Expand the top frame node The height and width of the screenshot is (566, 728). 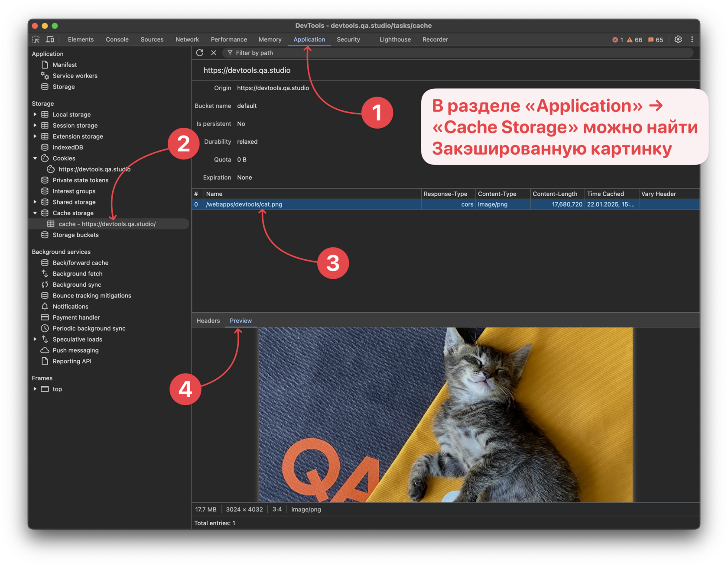tap(35, 389)
